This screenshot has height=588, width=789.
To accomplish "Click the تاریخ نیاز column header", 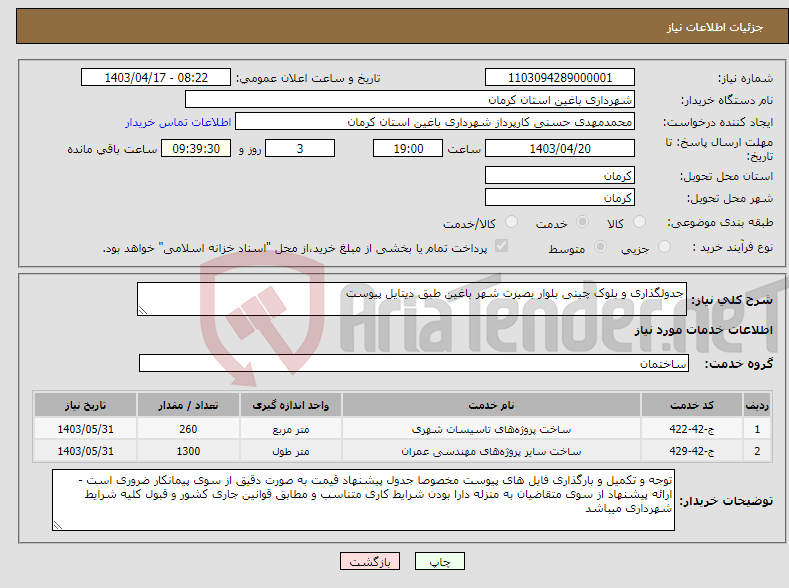I will (x=86, y=405).
